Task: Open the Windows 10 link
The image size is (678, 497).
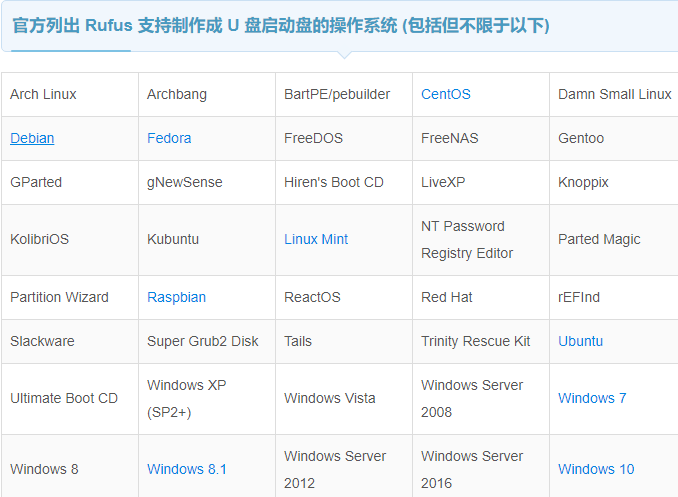Action: 596,469
